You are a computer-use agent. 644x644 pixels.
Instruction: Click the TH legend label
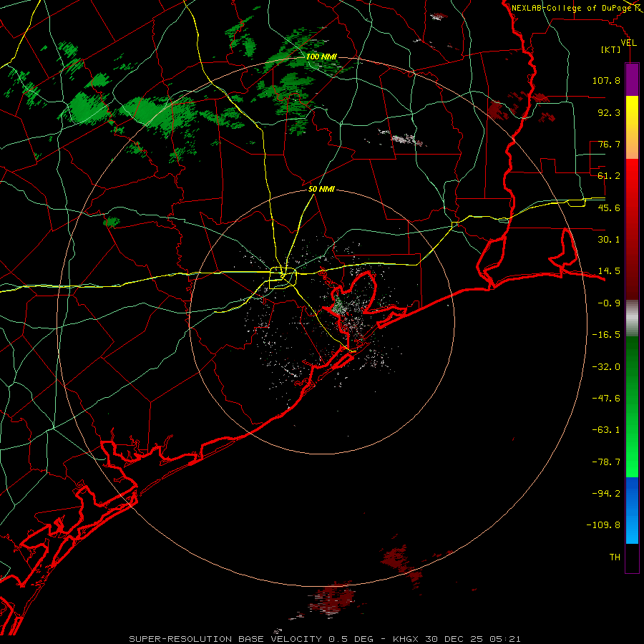pos(615,557)
